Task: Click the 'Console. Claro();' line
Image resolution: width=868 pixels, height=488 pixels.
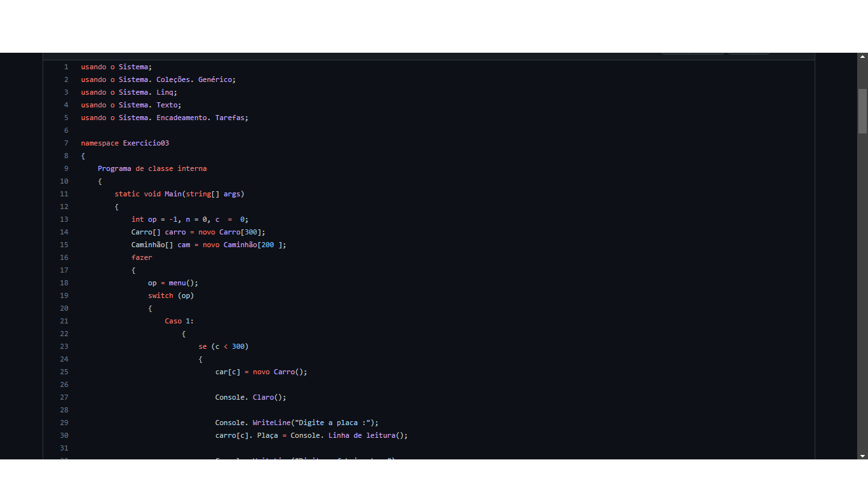Action: (x=251, y=397)
